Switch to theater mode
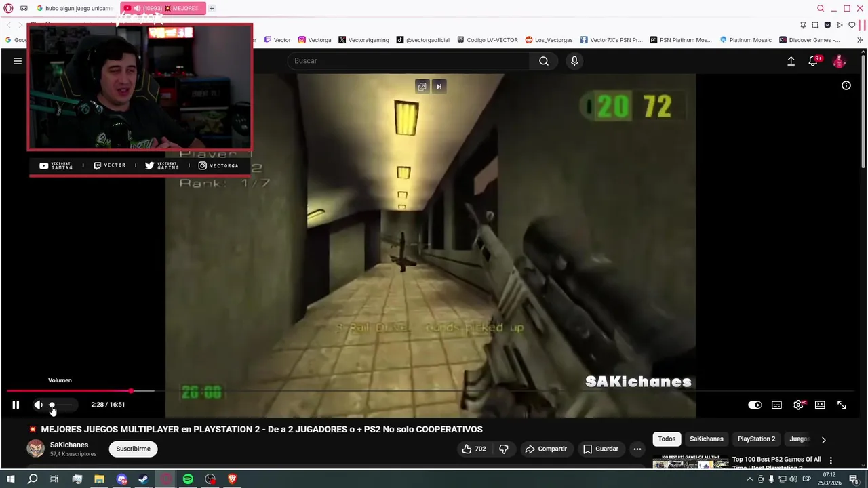 [x=820, y=405]
